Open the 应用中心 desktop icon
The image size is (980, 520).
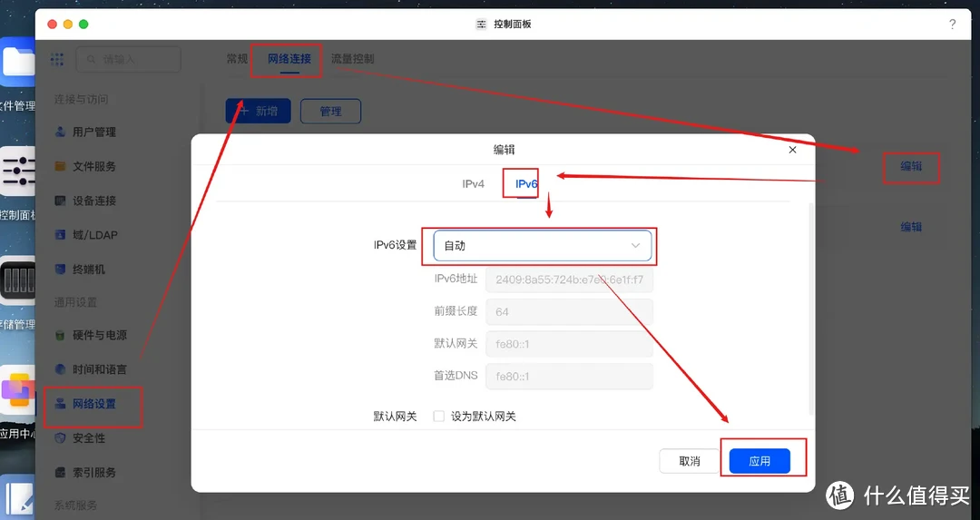(x=17, y=390)
